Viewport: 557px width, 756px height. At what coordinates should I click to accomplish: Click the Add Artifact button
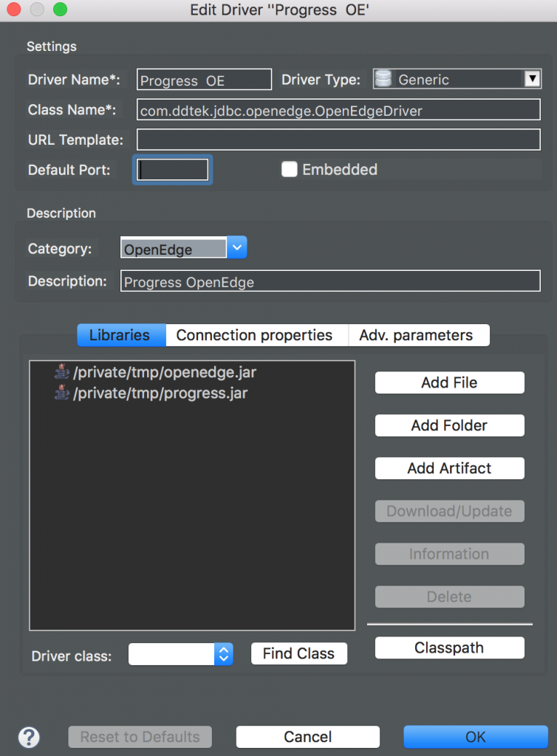(449, 468)
